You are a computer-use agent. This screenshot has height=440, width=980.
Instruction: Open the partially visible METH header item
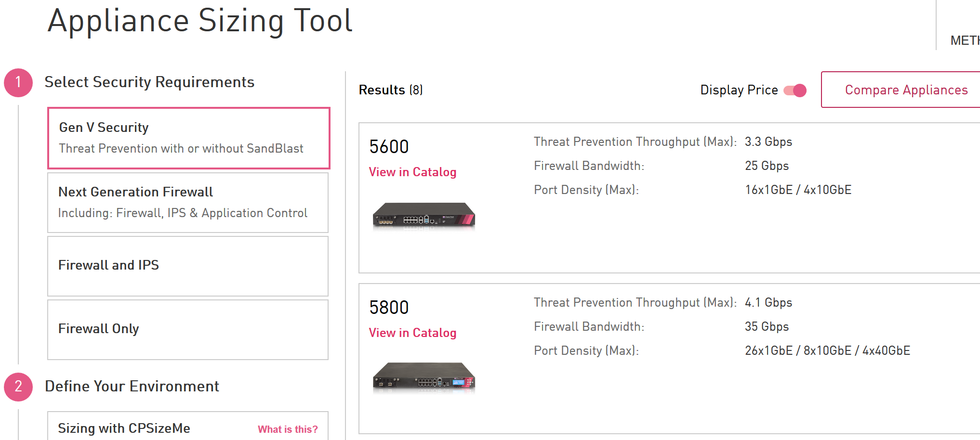[965, 40]
